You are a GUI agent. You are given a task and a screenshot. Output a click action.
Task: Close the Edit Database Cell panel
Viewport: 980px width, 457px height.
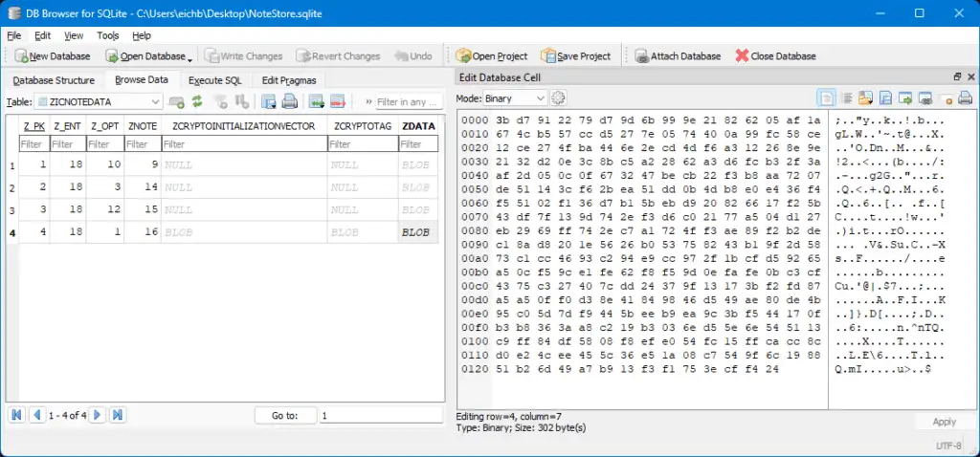point(971,76)
